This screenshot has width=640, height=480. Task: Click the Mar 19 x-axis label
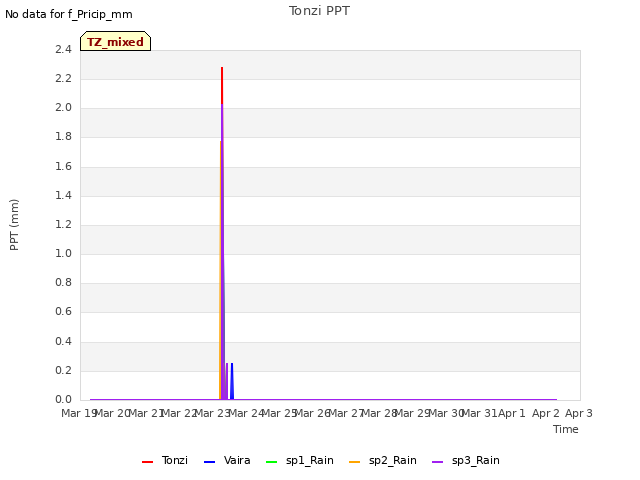79,413
